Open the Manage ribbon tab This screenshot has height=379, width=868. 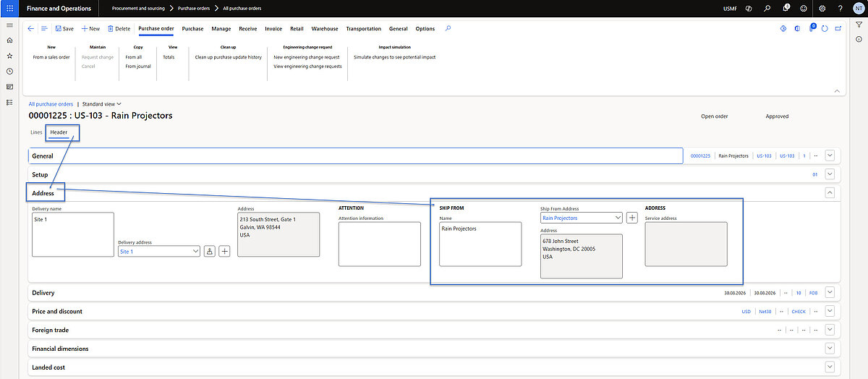point(221,29)
